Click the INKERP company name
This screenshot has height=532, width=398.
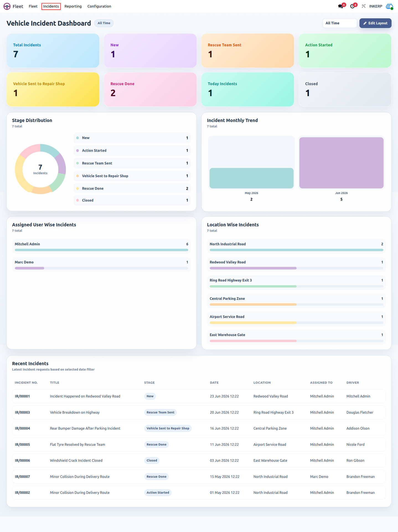(x=376, y=6)
